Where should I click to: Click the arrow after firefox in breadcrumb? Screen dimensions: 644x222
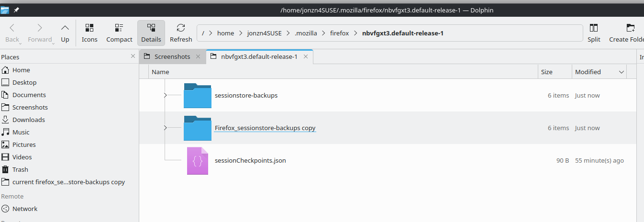click(x=355, y=33)
